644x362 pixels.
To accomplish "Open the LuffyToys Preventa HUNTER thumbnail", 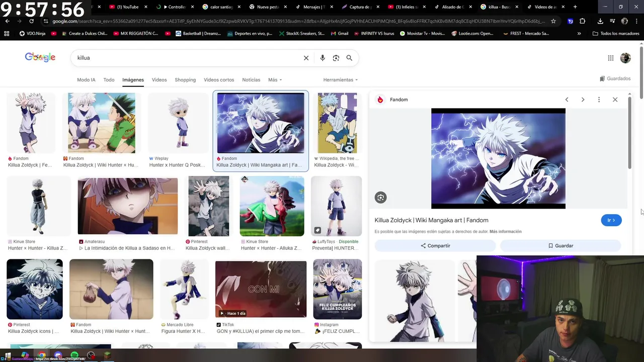I will [x=336, y=206].
